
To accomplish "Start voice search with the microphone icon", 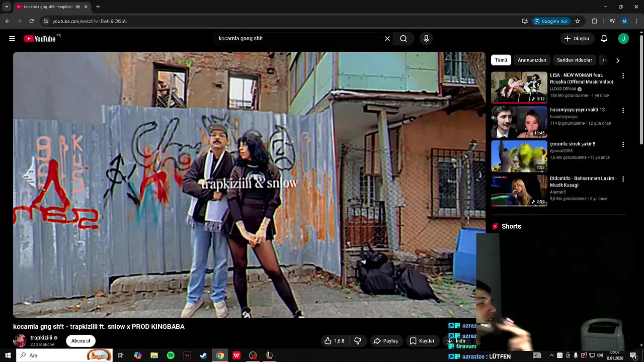I will [x=426, y=39].
